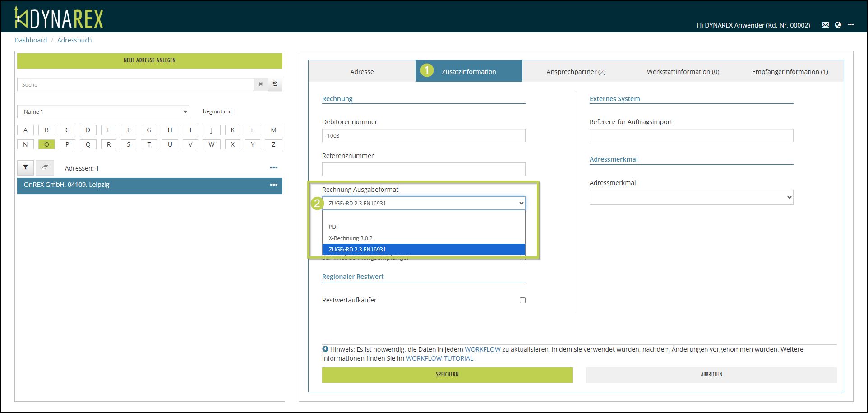Click the globe language icon

coord(838,25)
